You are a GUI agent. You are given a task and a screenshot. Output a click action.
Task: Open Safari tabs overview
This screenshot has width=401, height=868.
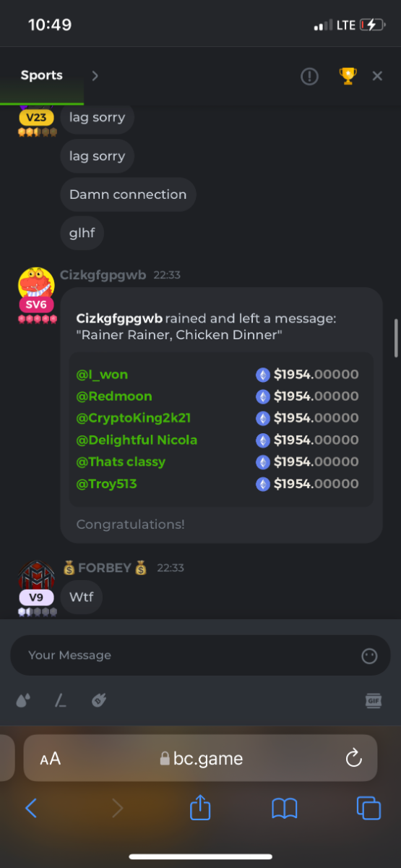point(368,808)
